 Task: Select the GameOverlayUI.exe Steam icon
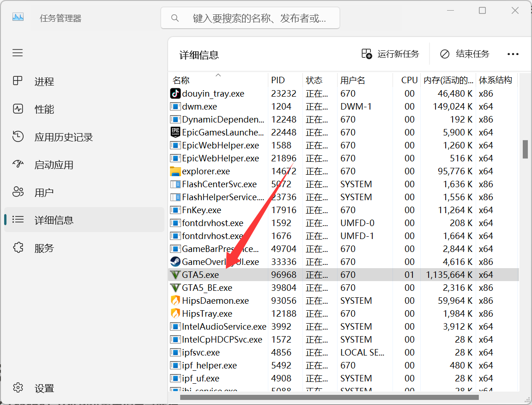(x=175, y=262)
